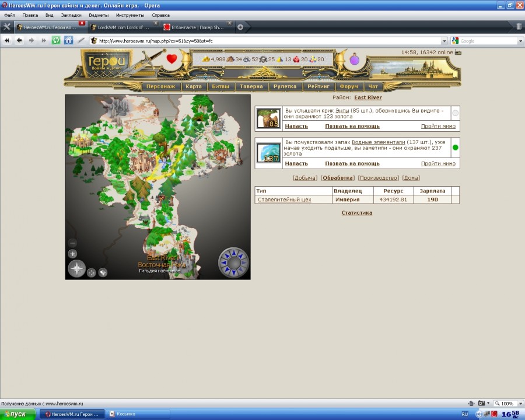Viewport: 525px width, 420px height.
Task: Open the Opera panels wrench icon
Action: coord(6,27)
